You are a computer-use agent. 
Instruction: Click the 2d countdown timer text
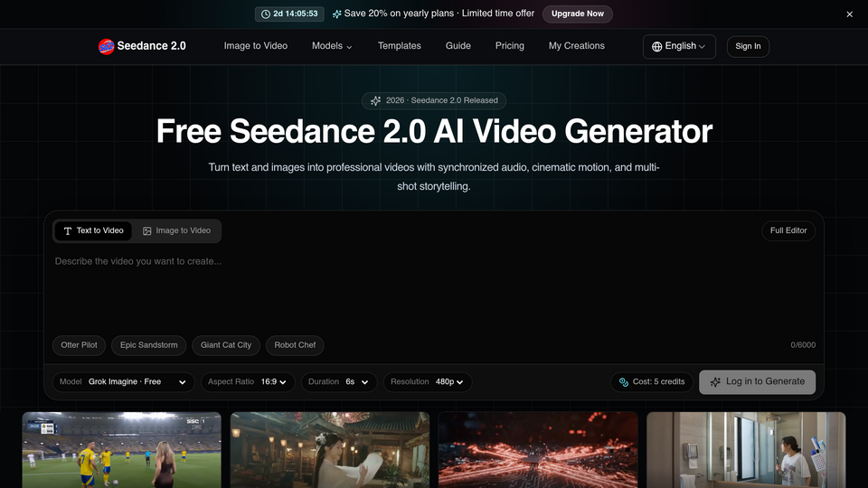pyautogui.click(x=296, y=14)
